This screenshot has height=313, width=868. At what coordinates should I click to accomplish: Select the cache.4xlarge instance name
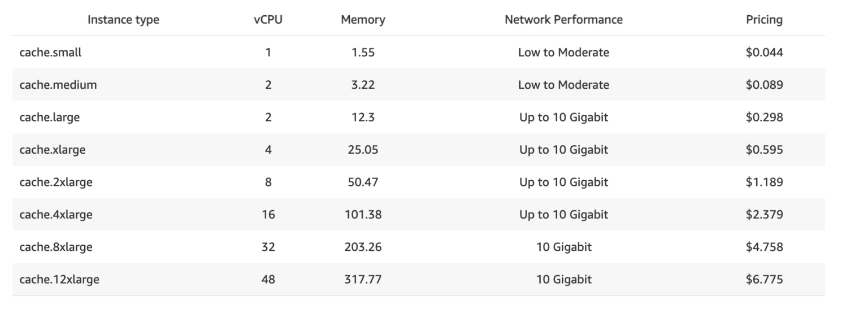pyautogui.click(x=56, y=215)
